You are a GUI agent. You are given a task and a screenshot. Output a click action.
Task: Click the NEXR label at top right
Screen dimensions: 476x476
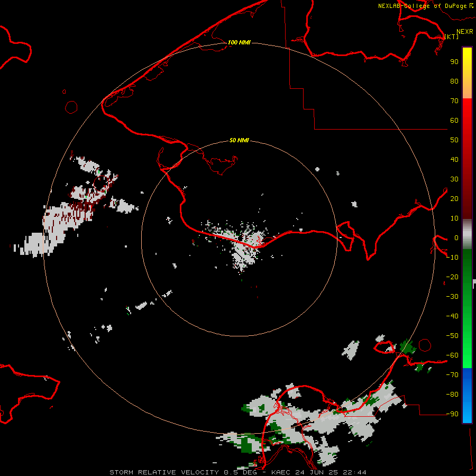coord(465,32)
